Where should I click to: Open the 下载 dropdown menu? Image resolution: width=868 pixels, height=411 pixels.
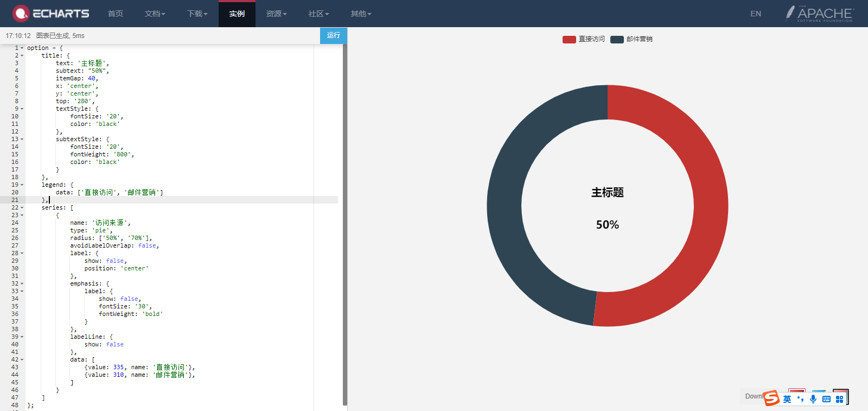click(197, 14)
